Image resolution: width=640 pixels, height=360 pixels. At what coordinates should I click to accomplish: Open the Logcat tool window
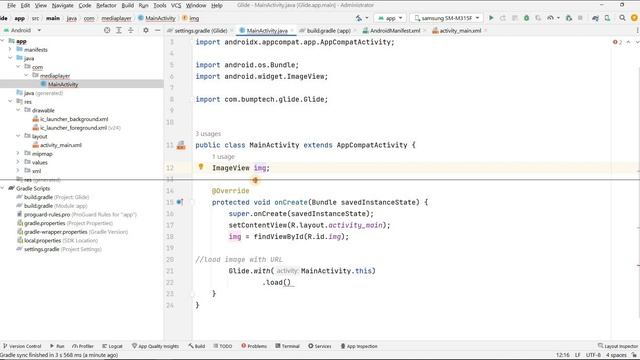click(x=112, y=346)
